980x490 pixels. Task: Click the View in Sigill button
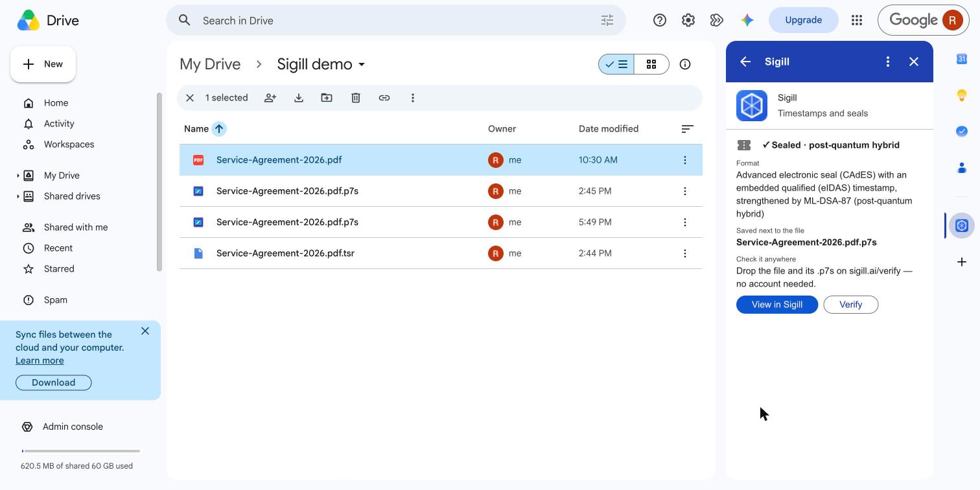point(777,305)
